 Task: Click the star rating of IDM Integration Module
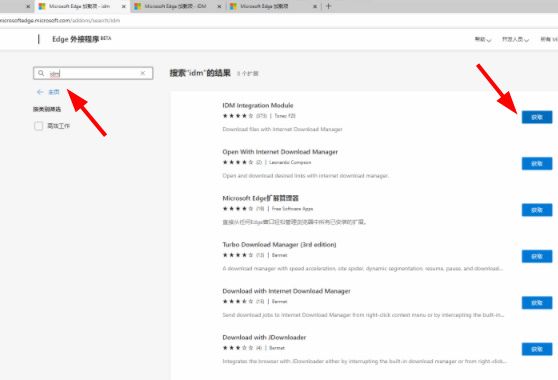coord(238,116)
